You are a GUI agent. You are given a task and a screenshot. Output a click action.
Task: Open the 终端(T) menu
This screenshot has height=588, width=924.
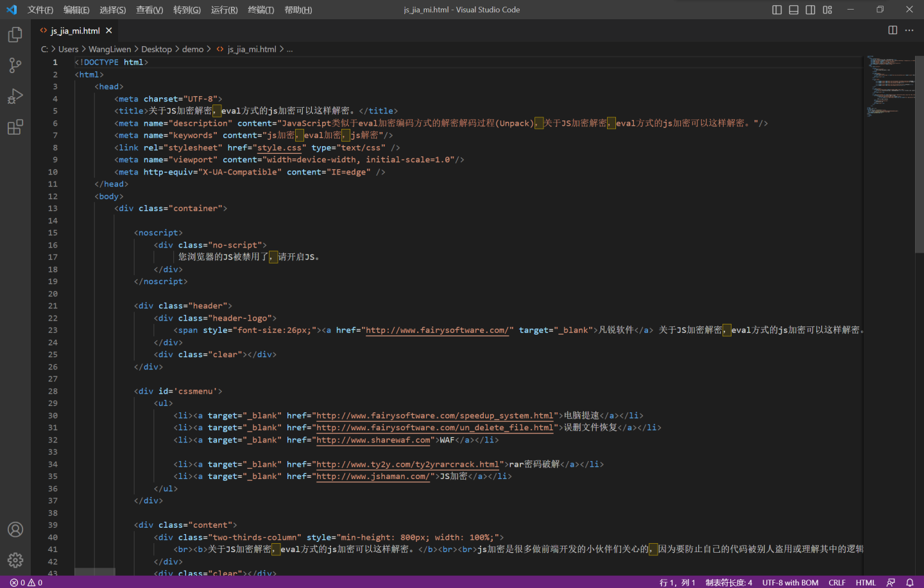pos(261,10)
